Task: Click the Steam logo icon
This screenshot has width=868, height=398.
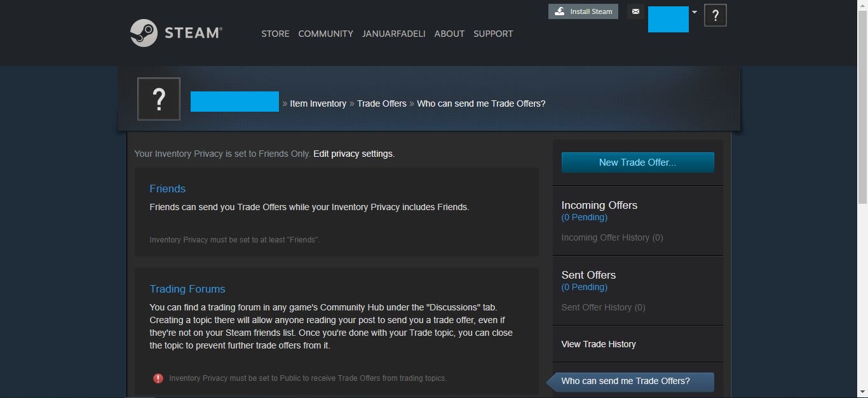Action: click(x=144, y=33)
